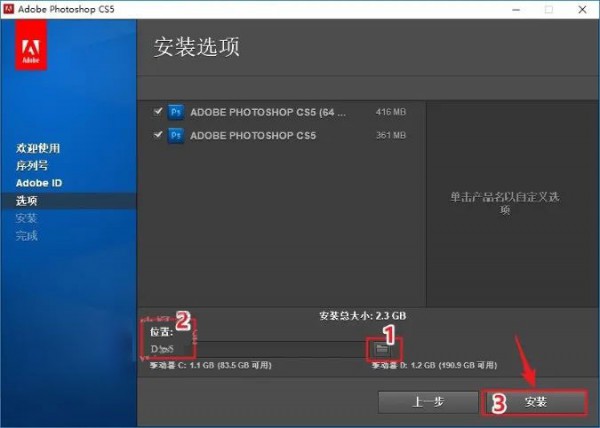The height and width of the screenshot is (428, 600).
Task: Click the install location path field
Action: (258, 349)
